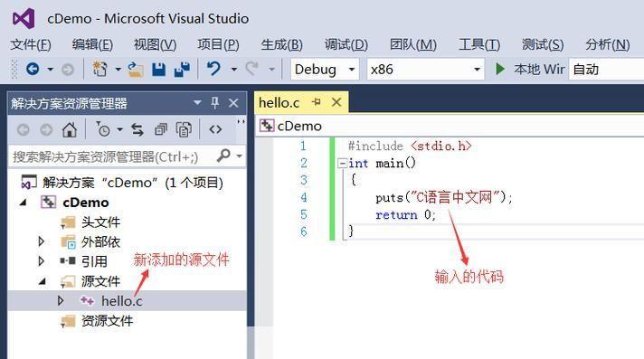Expand the 引用 node

(41, 260)
